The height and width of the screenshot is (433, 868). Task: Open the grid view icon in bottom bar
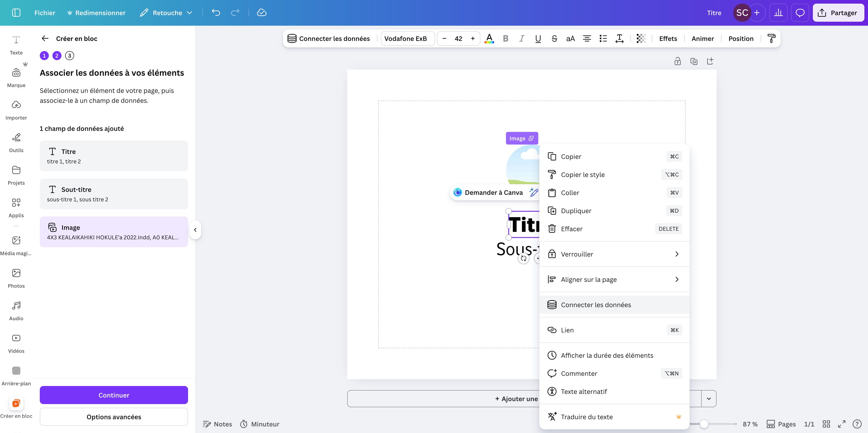(826, 424)
